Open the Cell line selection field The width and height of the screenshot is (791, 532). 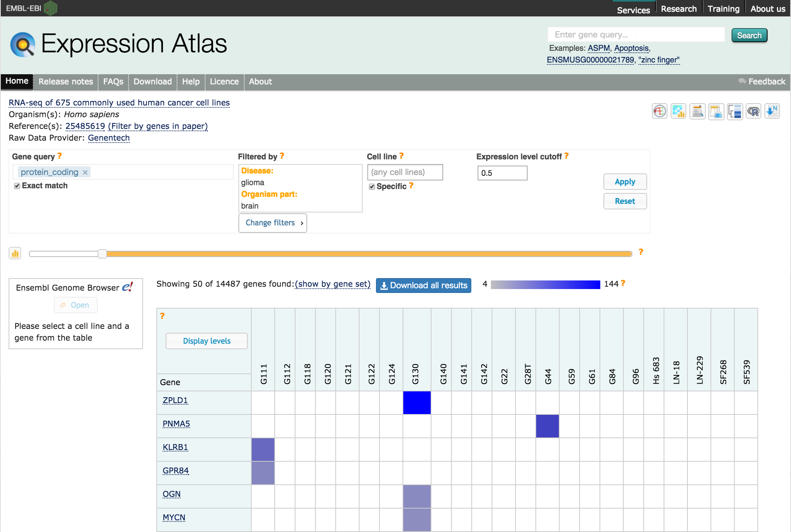coord(405,172)
